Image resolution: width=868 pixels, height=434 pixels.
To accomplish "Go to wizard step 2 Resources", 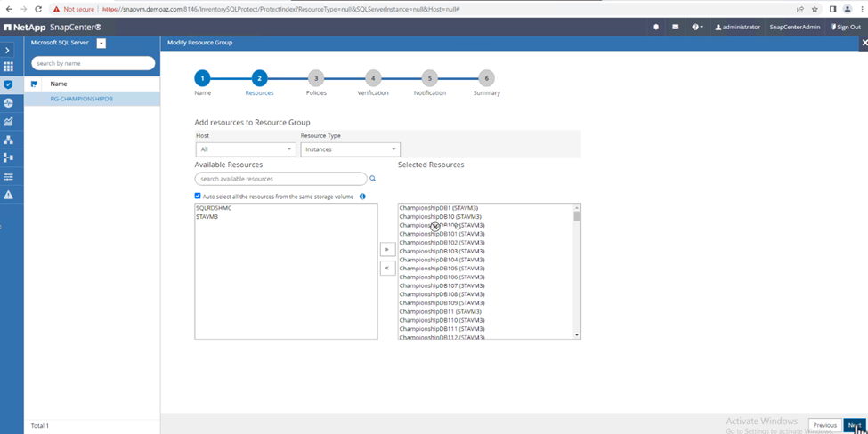I will click(259, 78).
